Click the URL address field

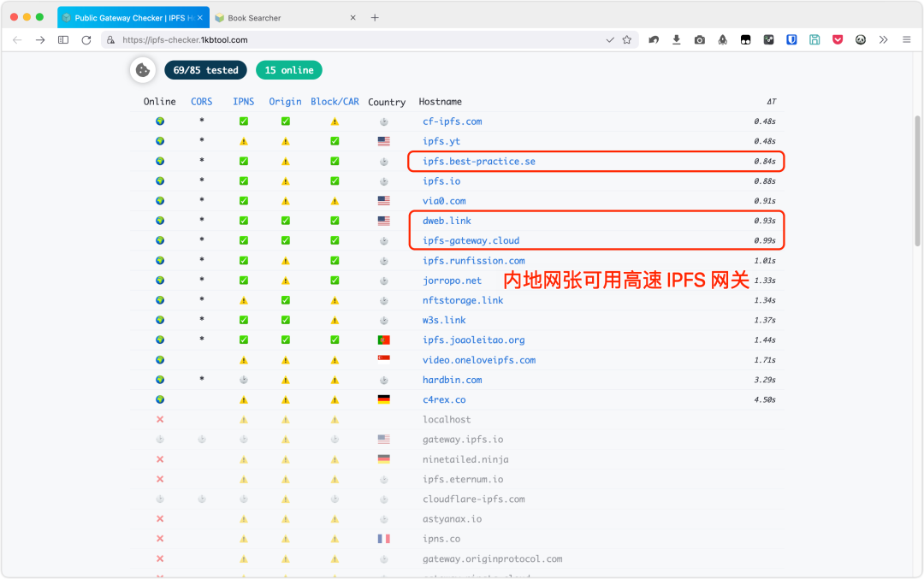pos(359,40)
